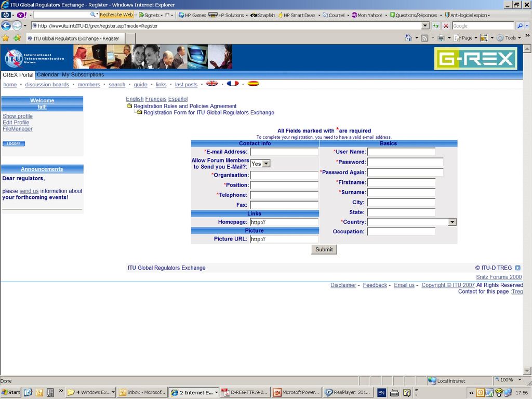Start search with the magnifier icon
This screenshot has height=399, width=532.
point(520,26)
